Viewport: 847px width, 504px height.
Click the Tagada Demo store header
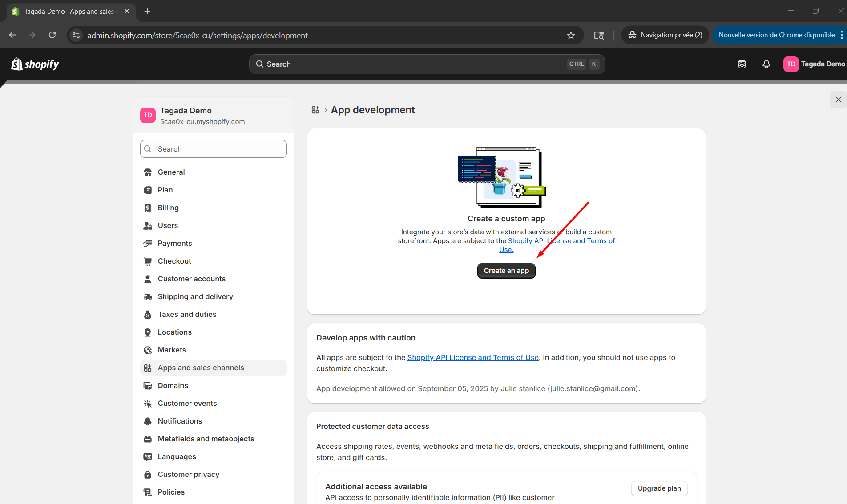tap(214, 116)
